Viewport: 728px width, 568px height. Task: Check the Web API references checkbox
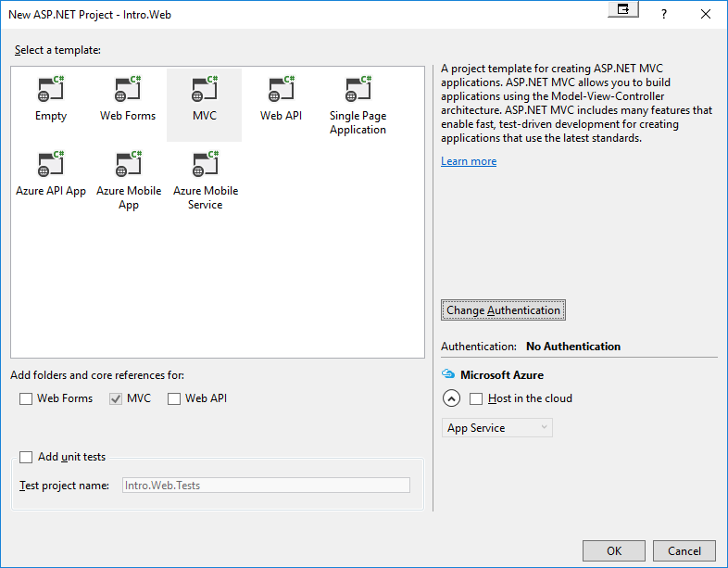(174, 399)
